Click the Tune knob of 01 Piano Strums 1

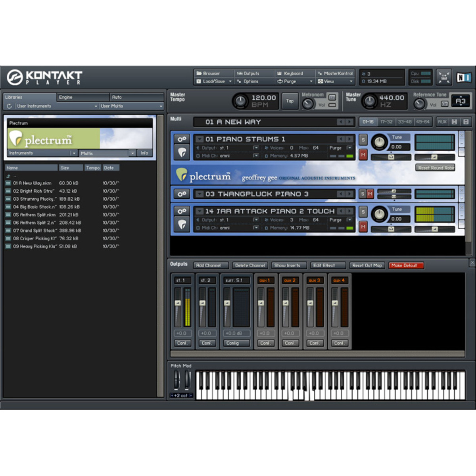pos(380,142)
